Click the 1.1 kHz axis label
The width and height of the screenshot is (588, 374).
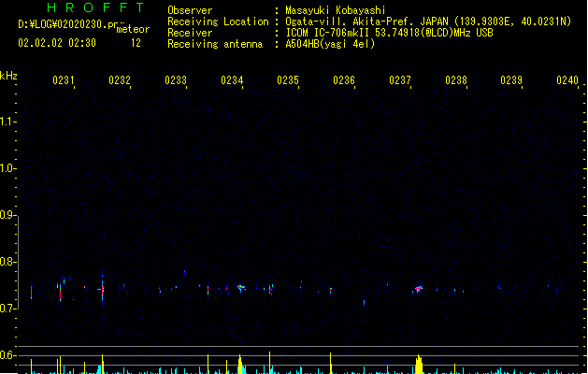(7, 122)
